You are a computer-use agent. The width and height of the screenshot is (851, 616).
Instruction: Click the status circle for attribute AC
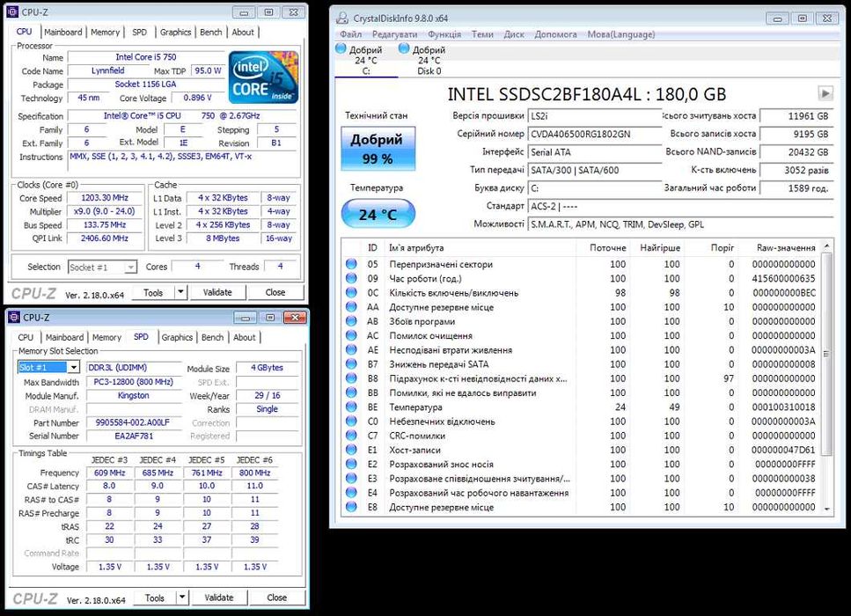[351, 335]
